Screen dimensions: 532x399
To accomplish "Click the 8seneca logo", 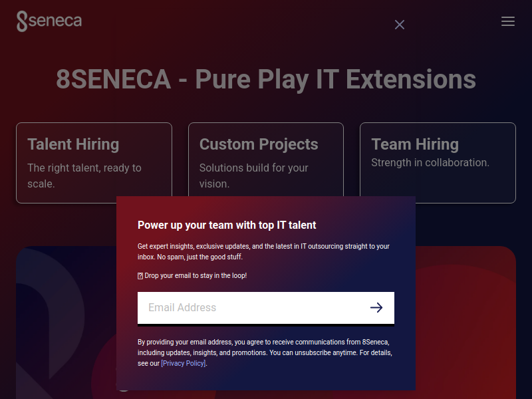I will (49, 21).
